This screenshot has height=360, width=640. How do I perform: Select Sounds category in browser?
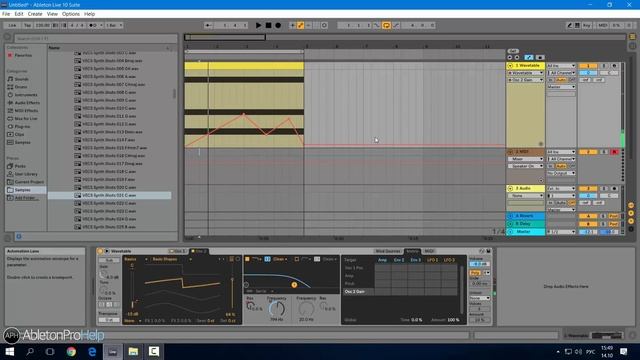point(22,79)
